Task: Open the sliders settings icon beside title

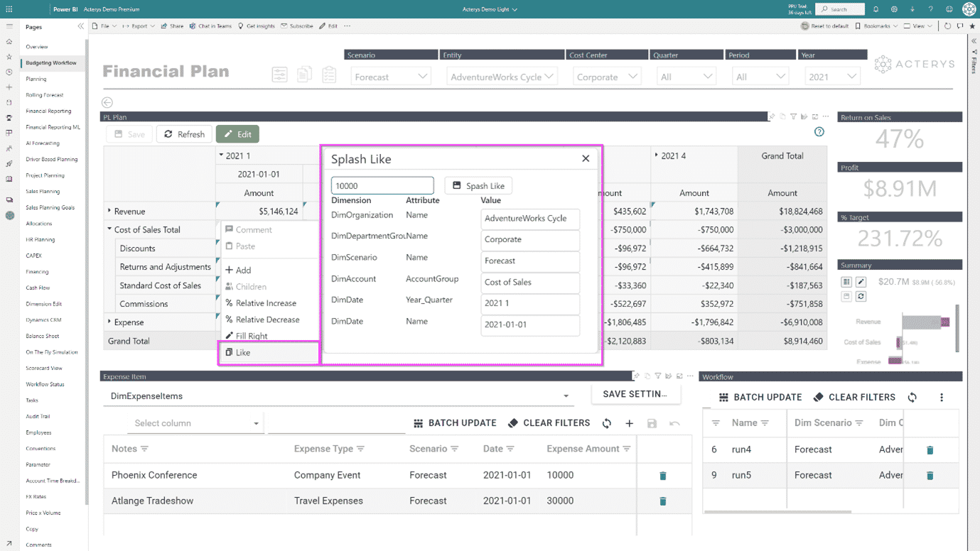Action: coord(280,74)
